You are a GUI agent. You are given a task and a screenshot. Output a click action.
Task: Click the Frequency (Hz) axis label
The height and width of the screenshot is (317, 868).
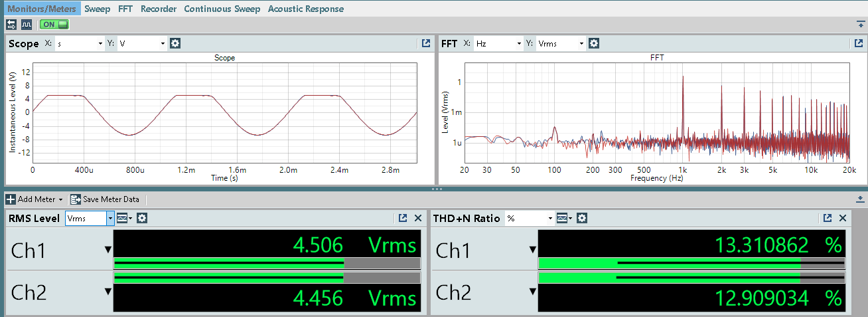click(x=656, y=178)
